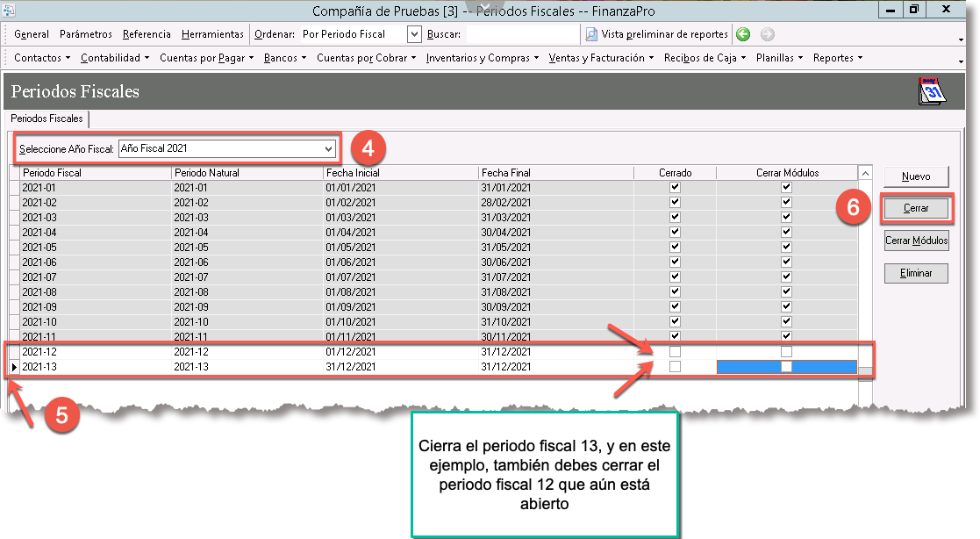Click the grid scrollbar up arrow
This screenshot has height=539, width=980.
coord(866,173)
